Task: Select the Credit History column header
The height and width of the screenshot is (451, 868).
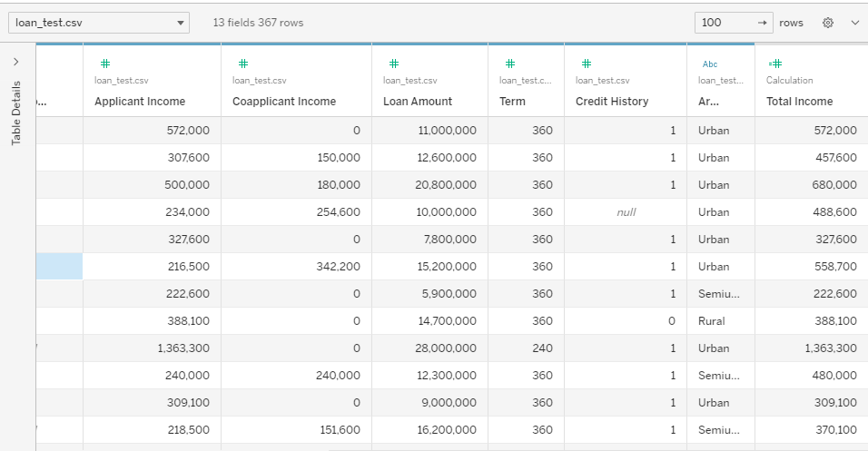Action: point(612,102)
